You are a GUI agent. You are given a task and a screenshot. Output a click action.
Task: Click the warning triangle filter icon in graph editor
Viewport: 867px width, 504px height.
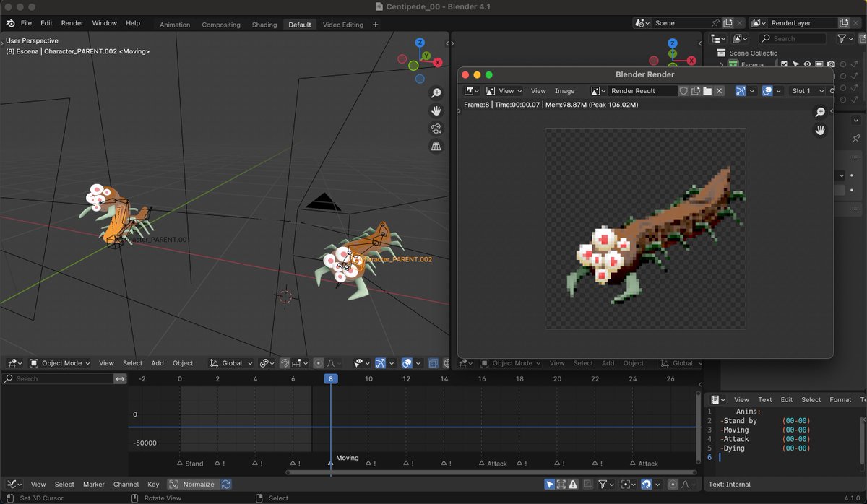pos(573,485)
